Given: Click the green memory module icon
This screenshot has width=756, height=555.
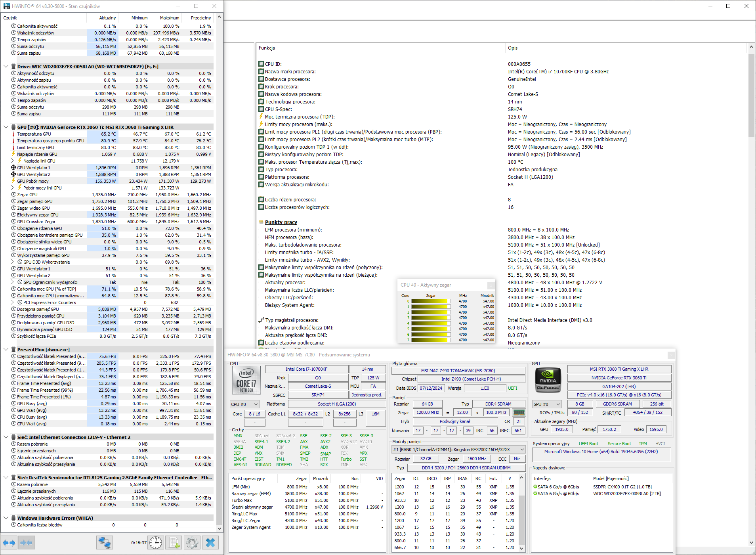Looking at the screenshot, I should (x=519, y=412).
